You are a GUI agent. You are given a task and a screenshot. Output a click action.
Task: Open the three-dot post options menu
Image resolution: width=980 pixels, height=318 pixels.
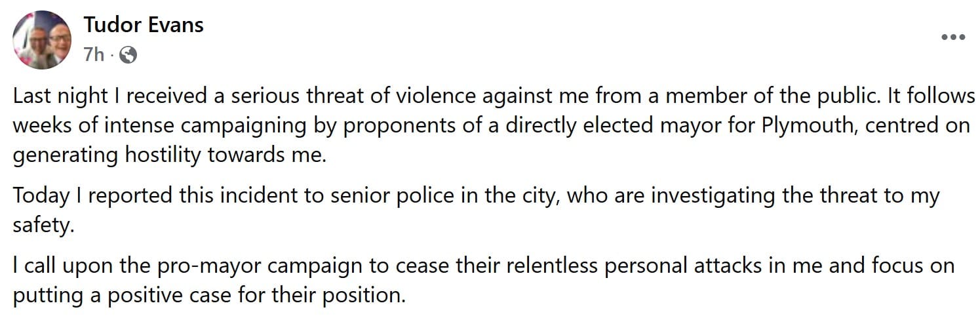(x=952, y=37)
